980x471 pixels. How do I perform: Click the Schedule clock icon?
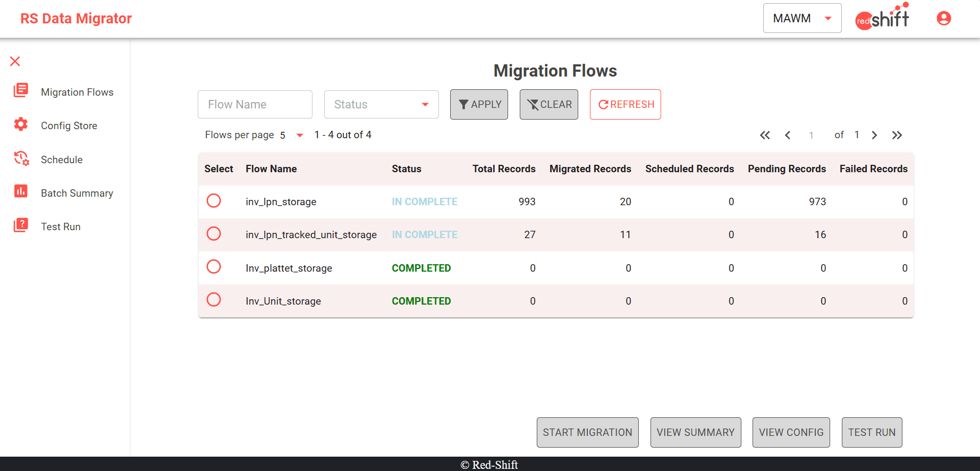[21, 158]
